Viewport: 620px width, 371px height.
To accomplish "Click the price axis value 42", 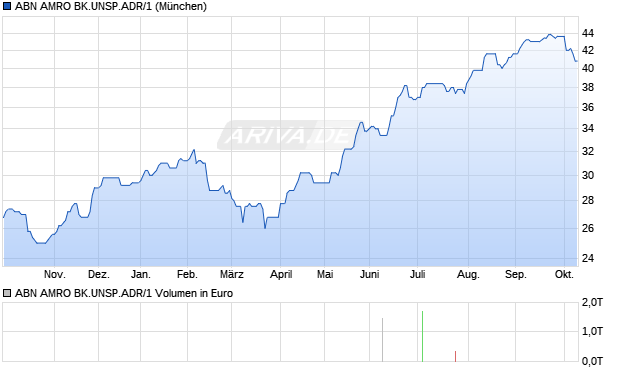I will pos(588,51).
